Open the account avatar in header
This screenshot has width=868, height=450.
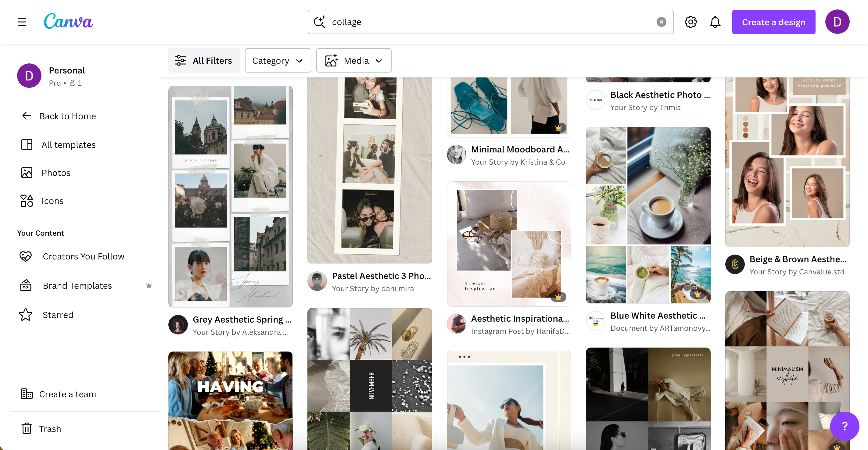tap(837, 22)
